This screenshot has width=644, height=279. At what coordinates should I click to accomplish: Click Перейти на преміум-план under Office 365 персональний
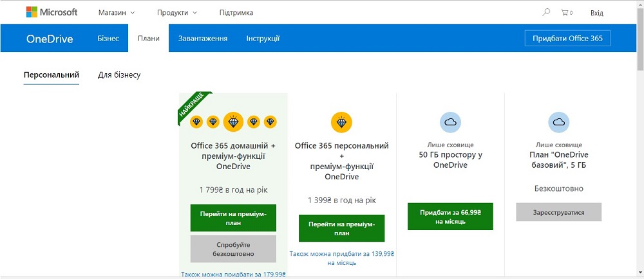tap(342, 228)
